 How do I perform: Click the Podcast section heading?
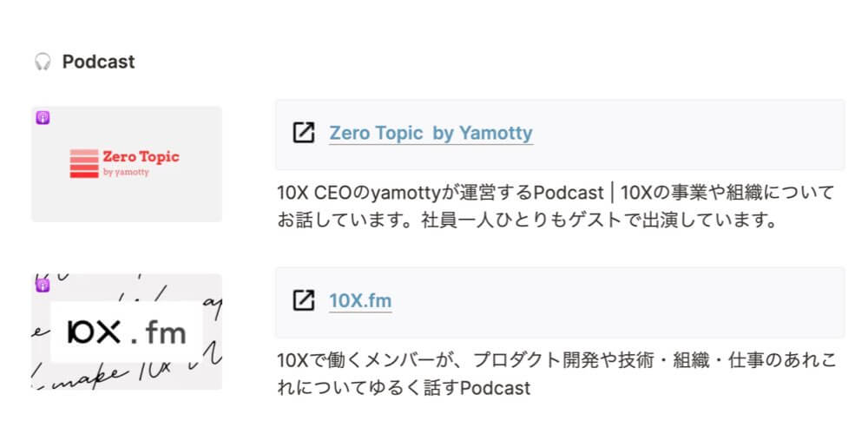coord(99,62)
